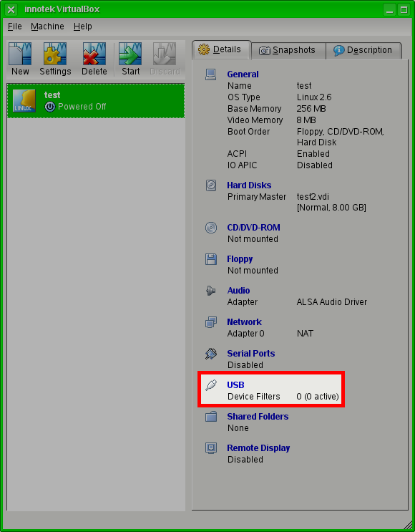
Task: Minimize the VirtualBox window
Action: tap(390, 9)
